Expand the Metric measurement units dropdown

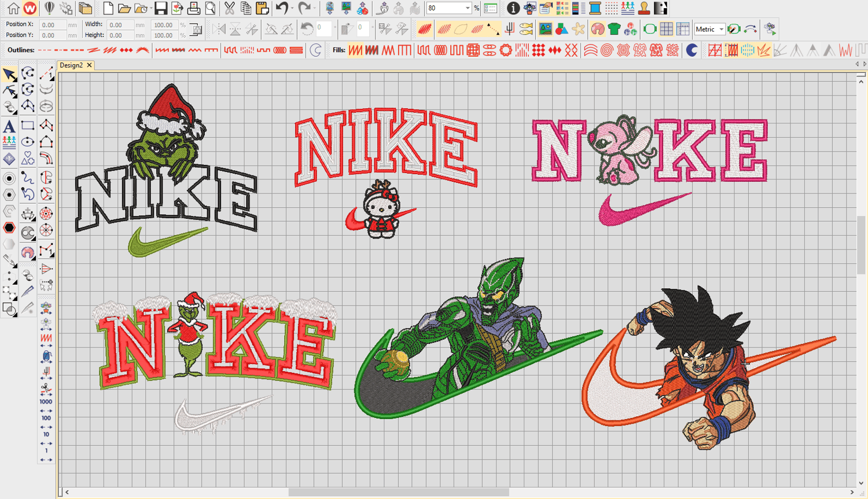(721, 29)
